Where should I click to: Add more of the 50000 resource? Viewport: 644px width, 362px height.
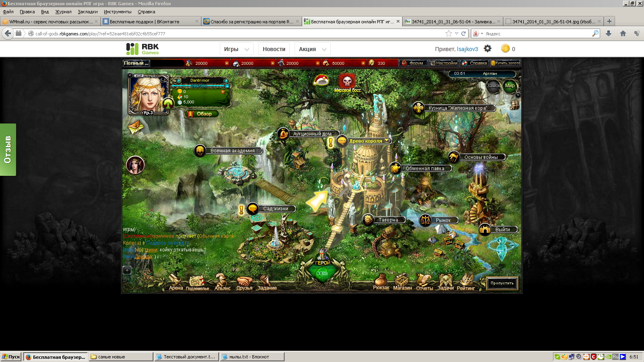[x=363, y=63]
